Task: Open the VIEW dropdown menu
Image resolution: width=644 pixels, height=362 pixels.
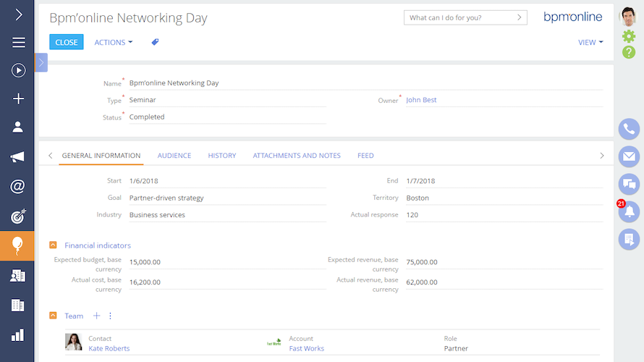Action: point(590,43)
